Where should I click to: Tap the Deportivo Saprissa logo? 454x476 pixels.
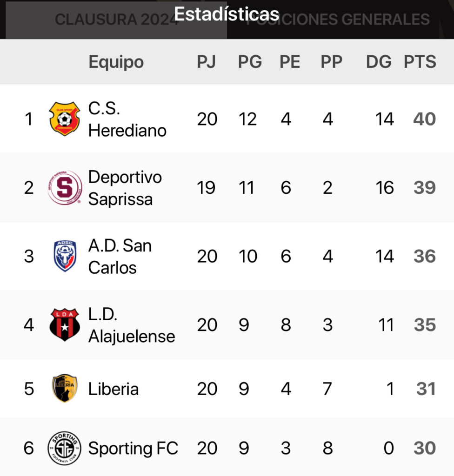[x=65, y=188]
